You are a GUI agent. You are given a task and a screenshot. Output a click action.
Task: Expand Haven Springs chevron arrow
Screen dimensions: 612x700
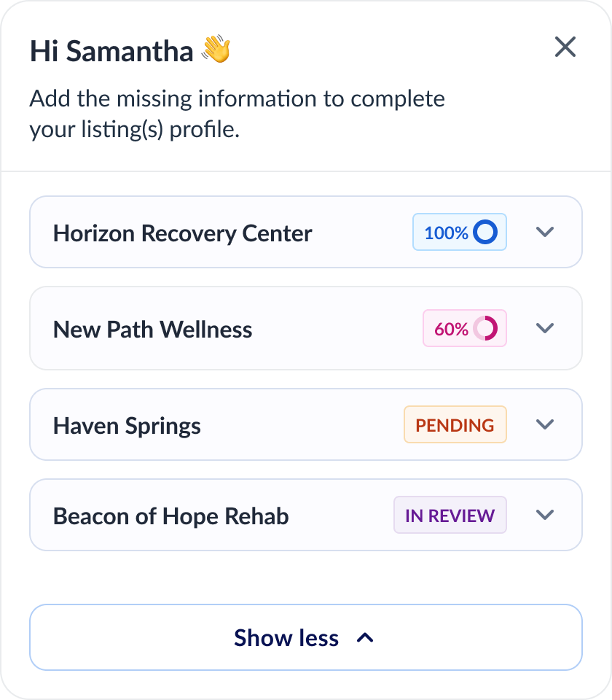(545, 424)
